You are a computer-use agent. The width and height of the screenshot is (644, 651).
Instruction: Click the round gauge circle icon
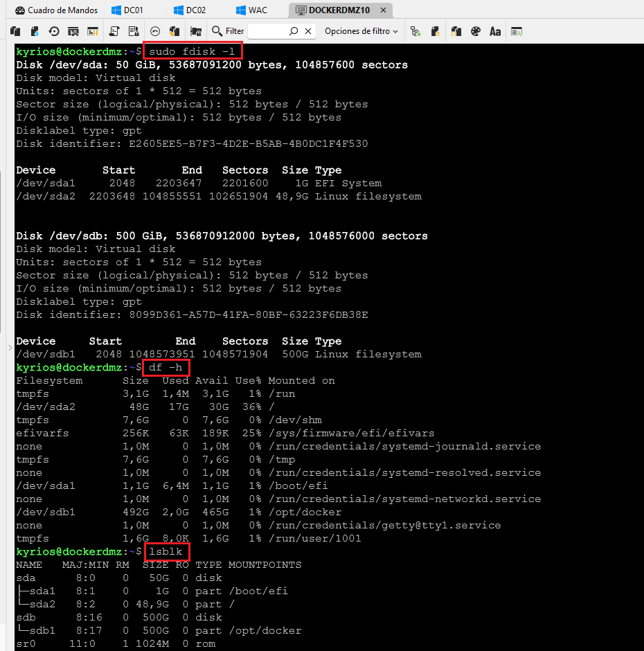click(155, 31)
